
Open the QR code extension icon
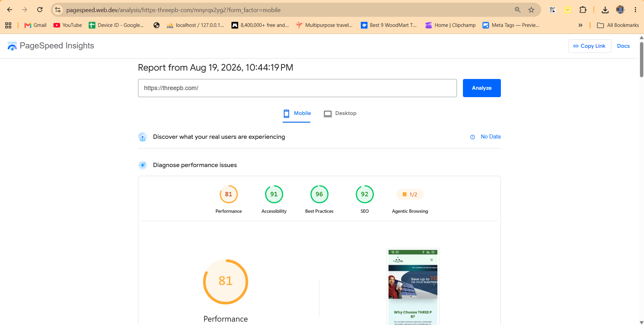point(552,10)
